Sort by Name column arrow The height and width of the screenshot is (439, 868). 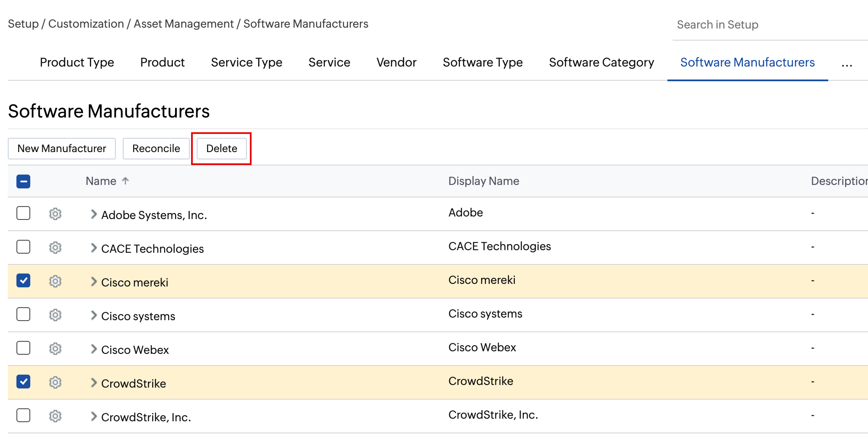[125, 181]
